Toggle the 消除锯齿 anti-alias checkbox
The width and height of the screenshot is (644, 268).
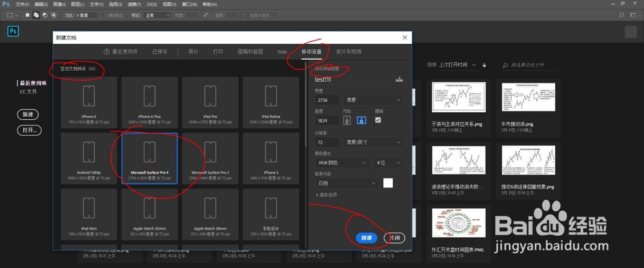[104, 15]
